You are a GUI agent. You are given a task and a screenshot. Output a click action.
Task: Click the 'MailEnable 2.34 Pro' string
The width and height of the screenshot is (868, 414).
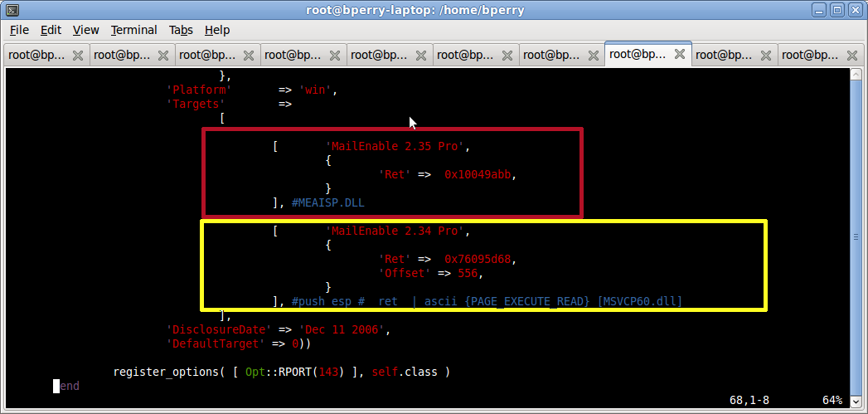(x=397, y=231)
